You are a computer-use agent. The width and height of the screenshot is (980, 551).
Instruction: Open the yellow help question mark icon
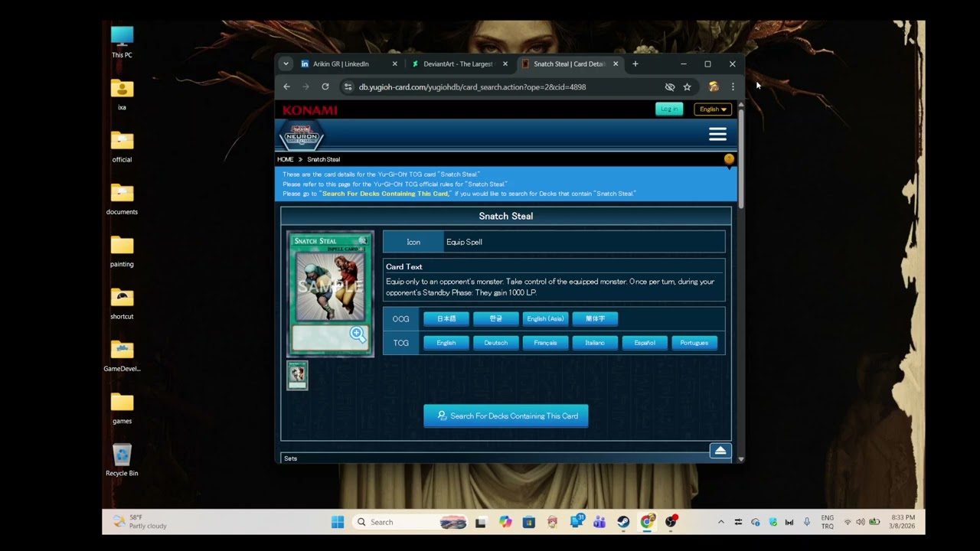pyautogui.click(x=729, y=159)
